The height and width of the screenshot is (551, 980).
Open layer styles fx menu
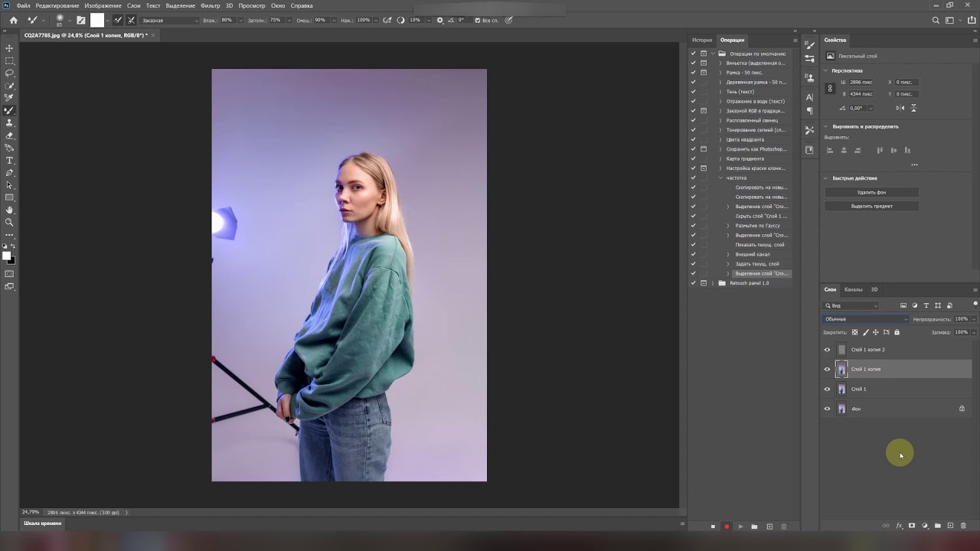[x=900, y=526]
